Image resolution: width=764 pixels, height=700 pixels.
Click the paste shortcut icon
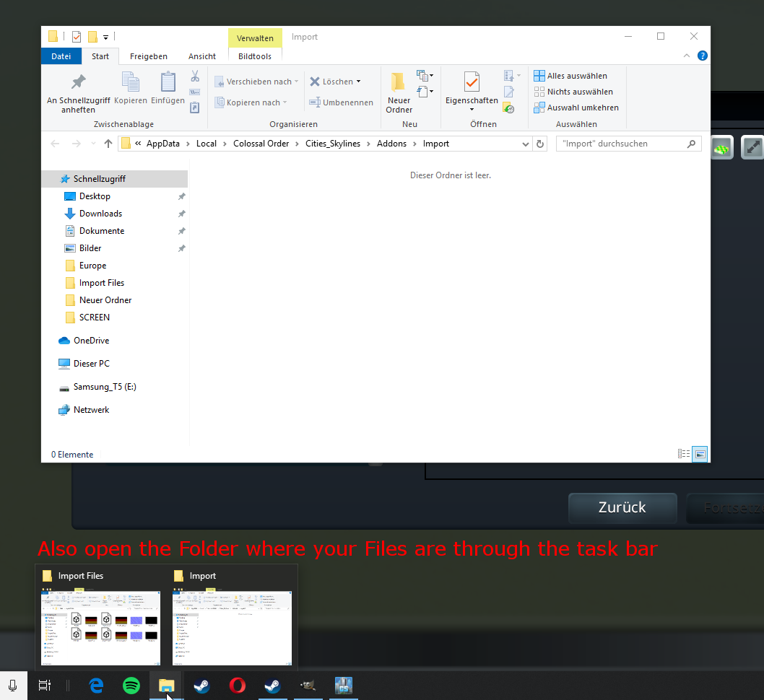coord(194,108)
